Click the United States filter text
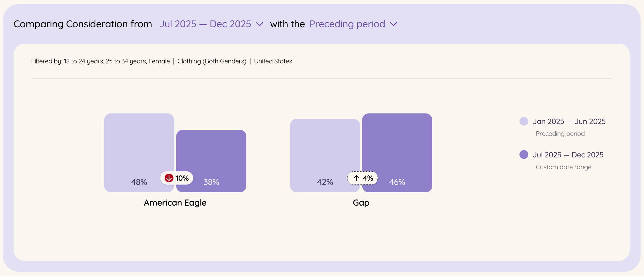 273,61
